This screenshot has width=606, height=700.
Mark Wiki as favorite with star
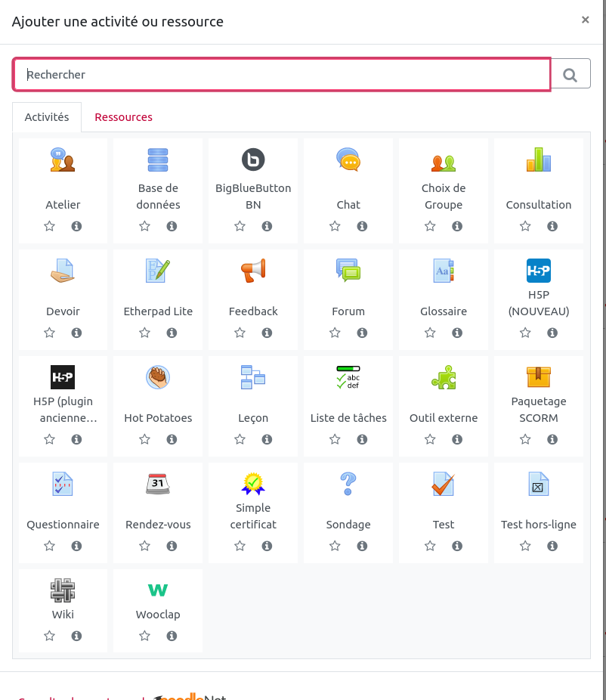(x=49, y=637)
